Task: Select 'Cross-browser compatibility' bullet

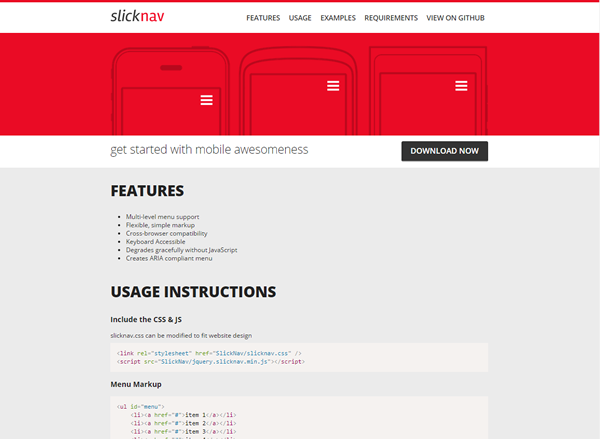Action: coord(167,233)
